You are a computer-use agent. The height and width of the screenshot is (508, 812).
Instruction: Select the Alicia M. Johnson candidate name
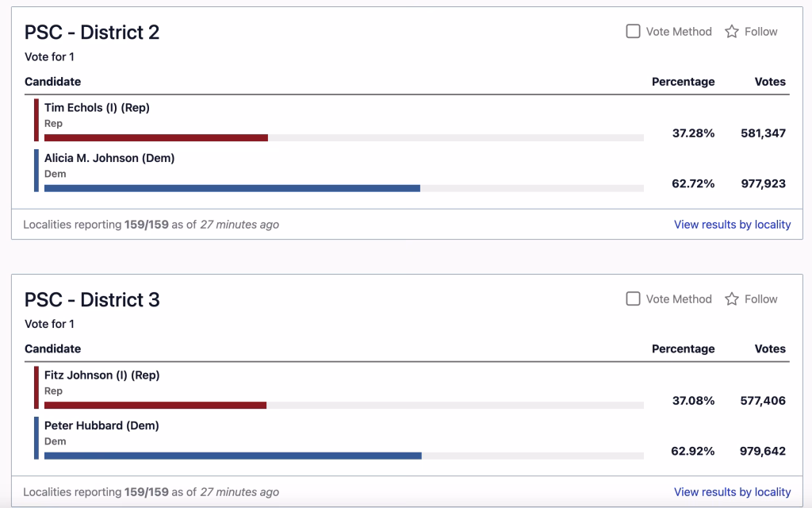(109, 158)
